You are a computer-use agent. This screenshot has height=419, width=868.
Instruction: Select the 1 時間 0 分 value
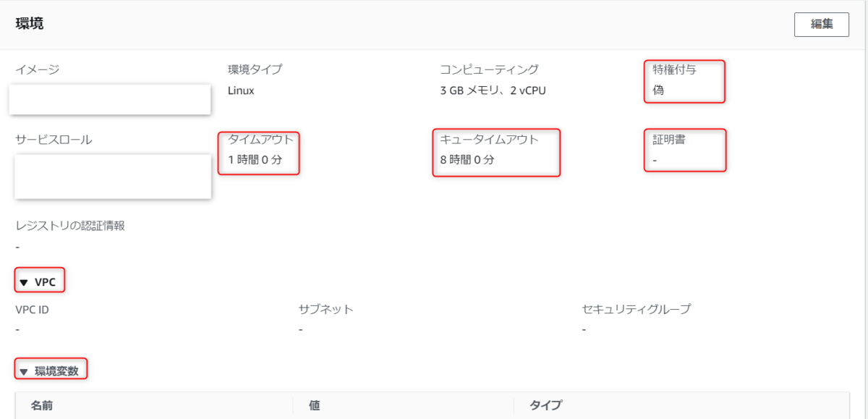tap(255, 160)
